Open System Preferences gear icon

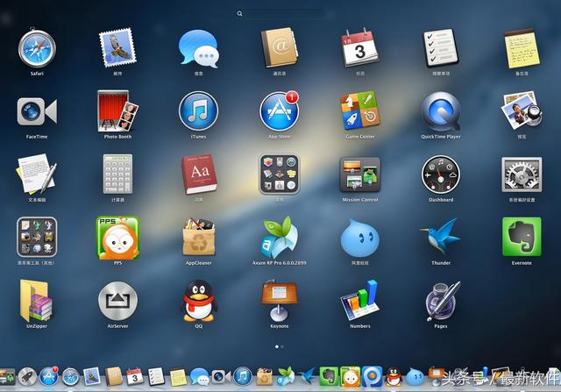(522, 175)
